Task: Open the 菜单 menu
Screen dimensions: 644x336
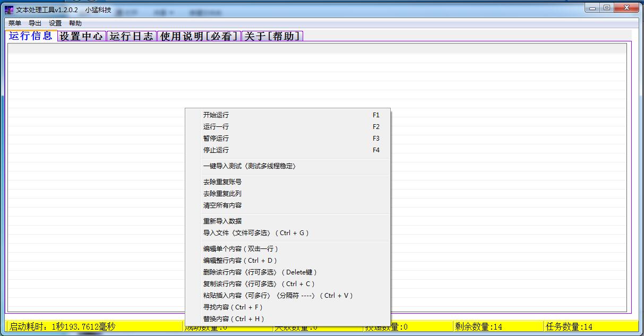Action: click(15, 23)
